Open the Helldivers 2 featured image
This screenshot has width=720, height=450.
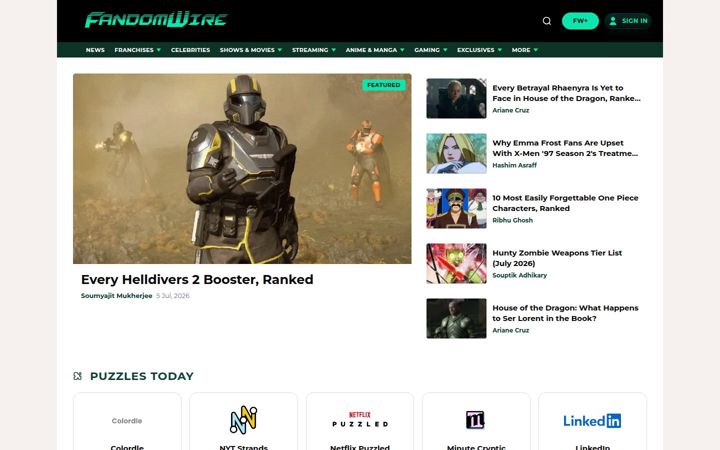[x=242, y=169]
